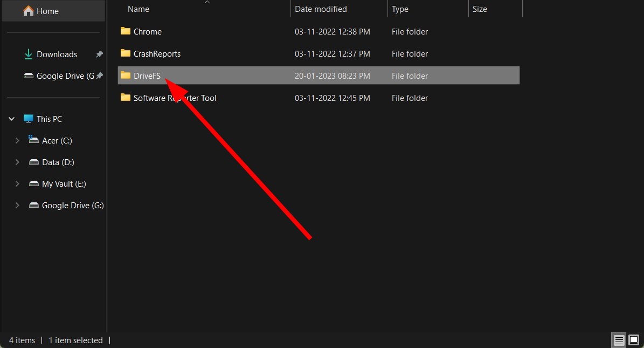
Task: Click the 1 item selected status text
Action: point(75,340)
